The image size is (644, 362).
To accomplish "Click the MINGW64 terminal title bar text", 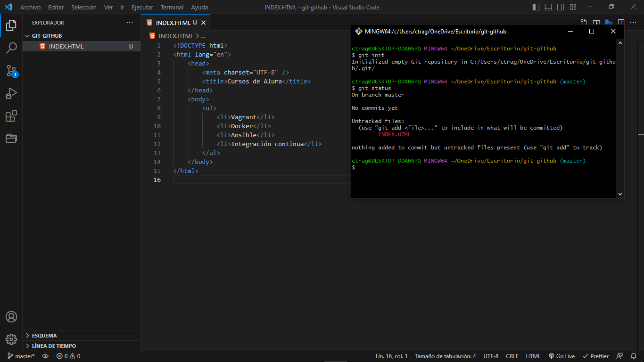I will tap(436, 32).
